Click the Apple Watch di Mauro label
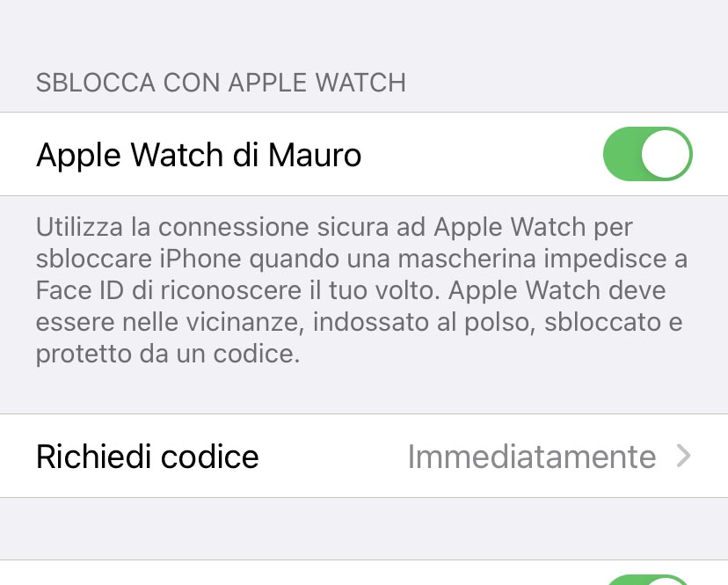The height and width of the screenshot is (585, 728). (x=199, y=155)
